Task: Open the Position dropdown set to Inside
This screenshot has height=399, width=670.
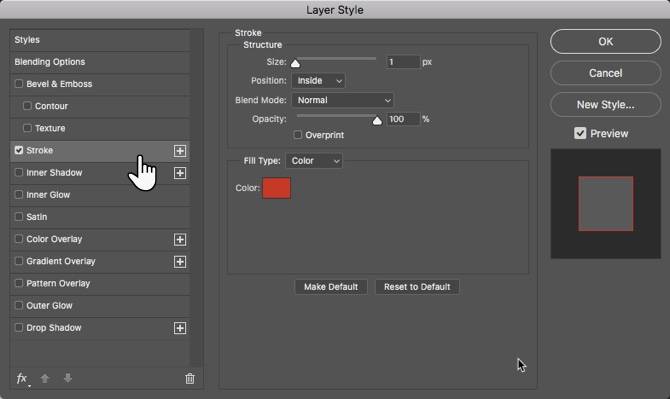Action: 318,81
